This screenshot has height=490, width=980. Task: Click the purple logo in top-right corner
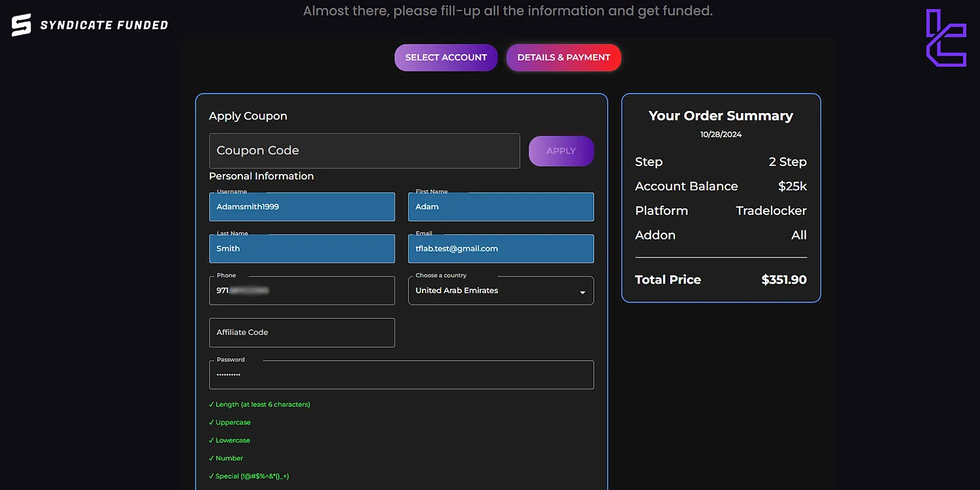pos(945,38)
